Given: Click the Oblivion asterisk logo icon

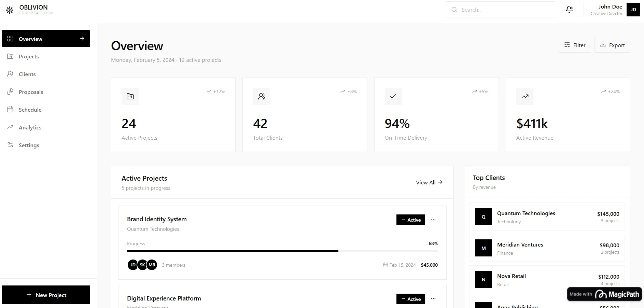Looking at the screenshot, I should click(x=10, y=10).
